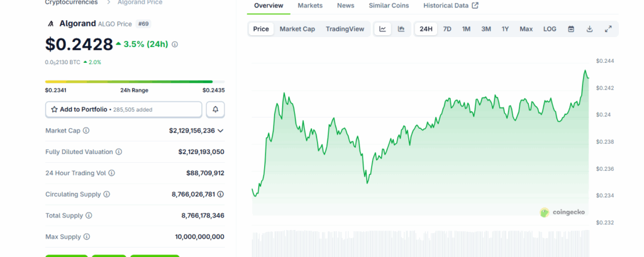Image resolution: width=644 pixels, height=257 pixels.
Task: Click the $2,129,156,236 market cap value
Action: [192, 131]
